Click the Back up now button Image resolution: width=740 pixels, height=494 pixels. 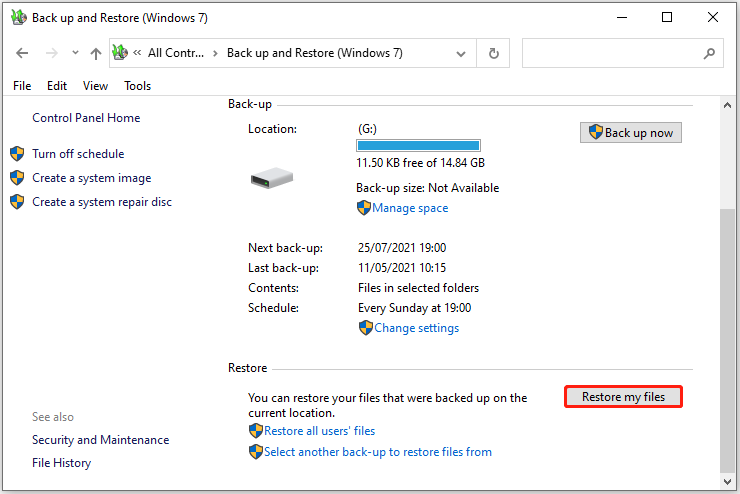point(631,133)
